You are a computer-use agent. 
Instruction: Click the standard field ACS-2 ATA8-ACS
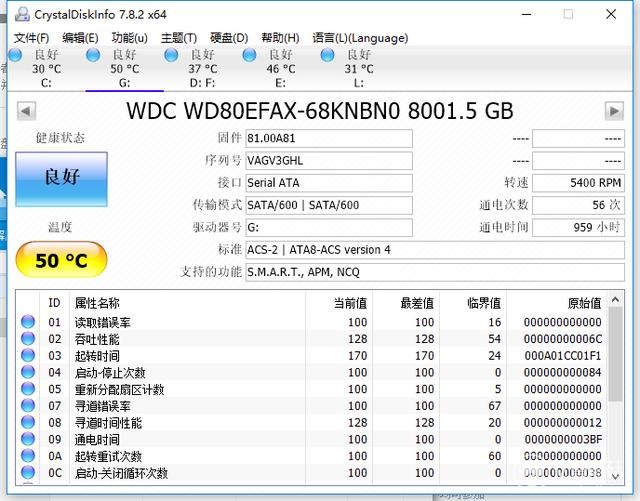point(435,250)
